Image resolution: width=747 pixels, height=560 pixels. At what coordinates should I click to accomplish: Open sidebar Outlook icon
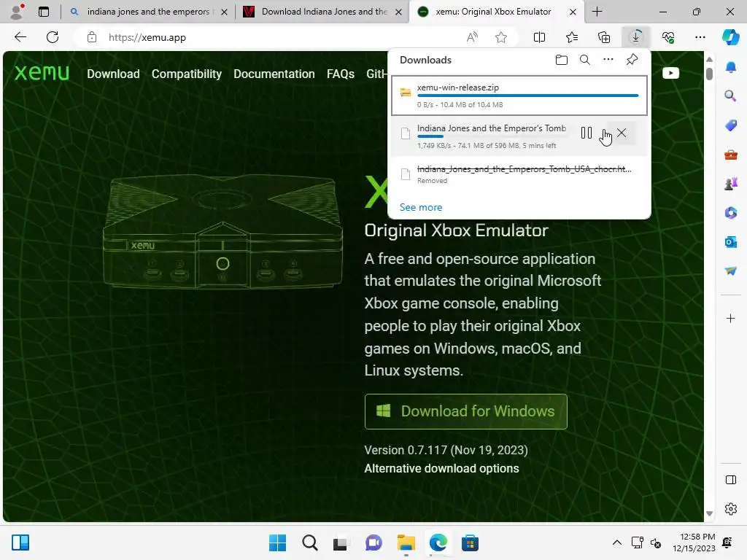click(730, 242)
